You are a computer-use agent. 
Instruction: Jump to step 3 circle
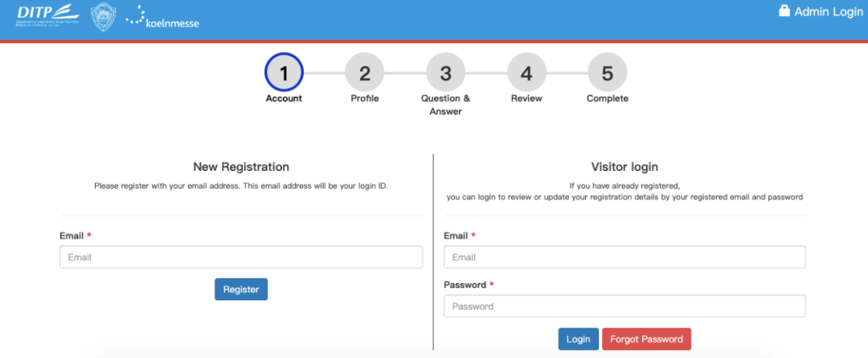[445, 73]
